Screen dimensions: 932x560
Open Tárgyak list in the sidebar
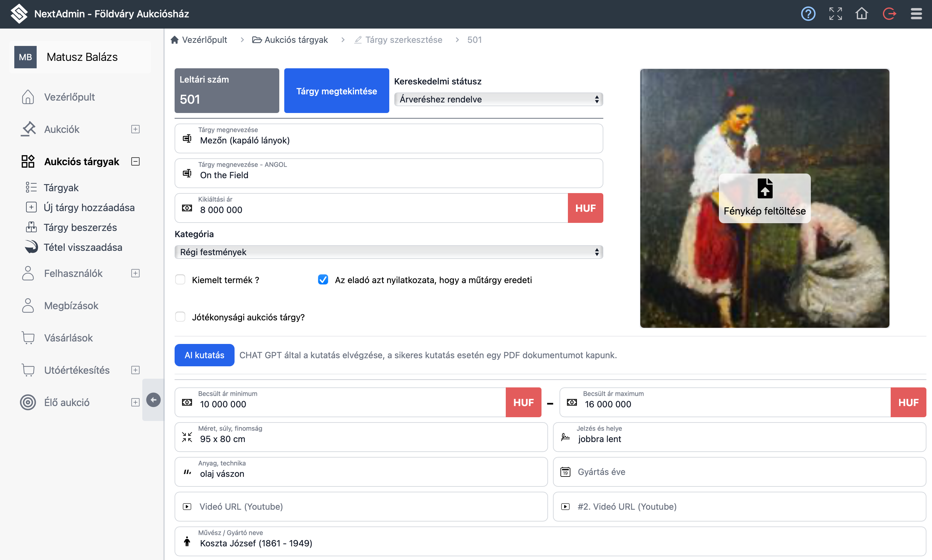point(61,187)
